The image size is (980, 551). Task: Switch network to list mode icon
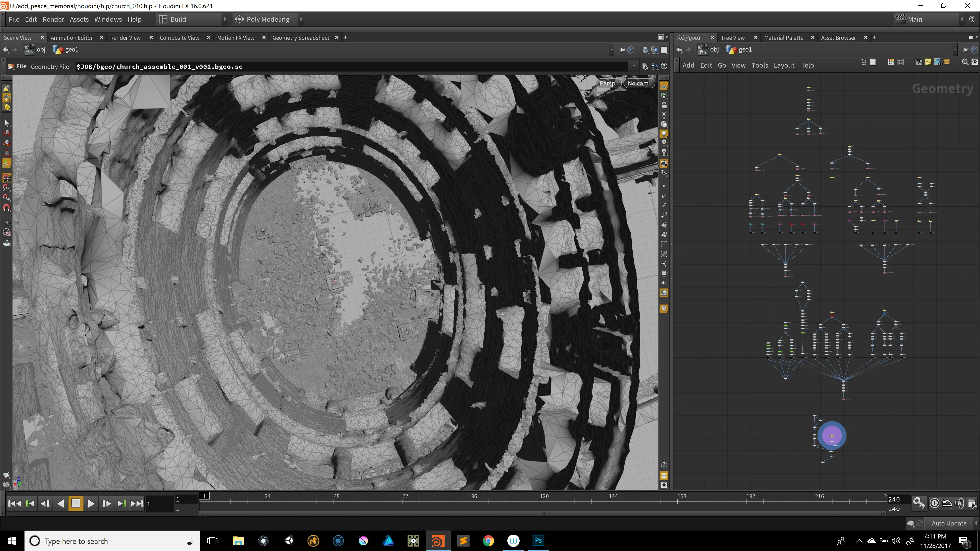(x=873, y=62)
